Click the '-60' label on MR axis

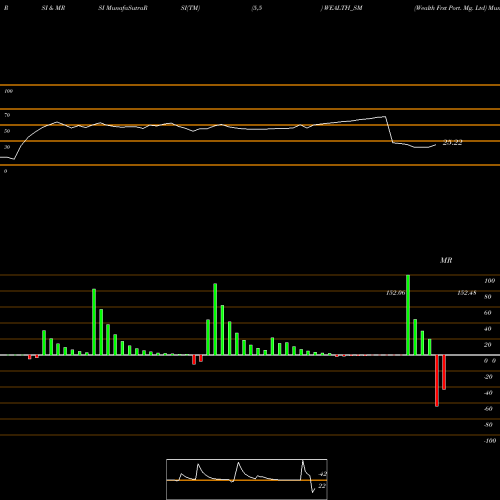click(x=488, y=409)
